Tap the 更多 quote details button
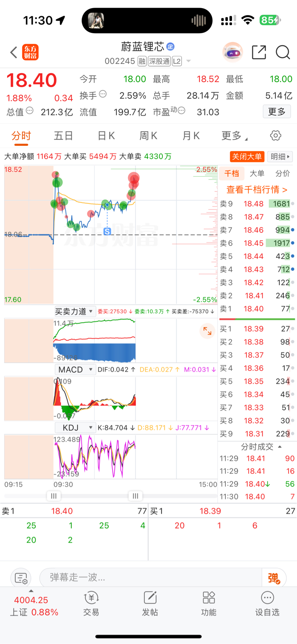Viewport: 297px width, 644px height. [277, 112]
